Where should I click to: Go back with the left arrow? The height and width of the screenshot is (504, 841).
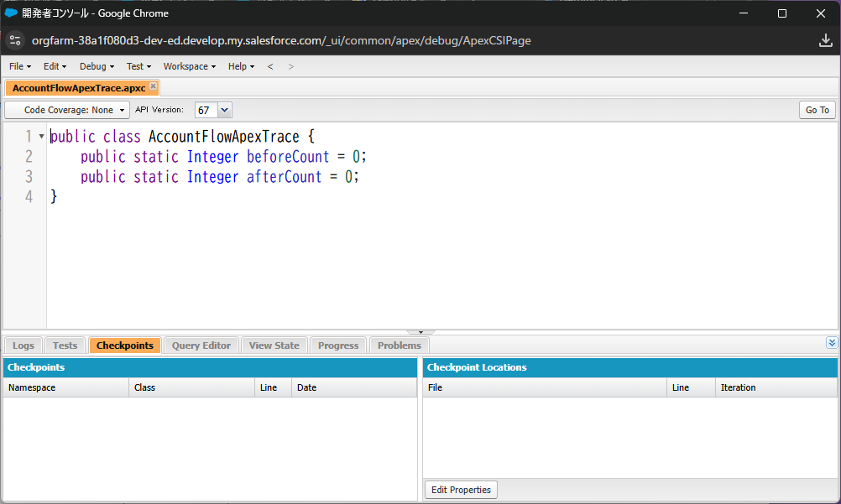pos(270,66)
